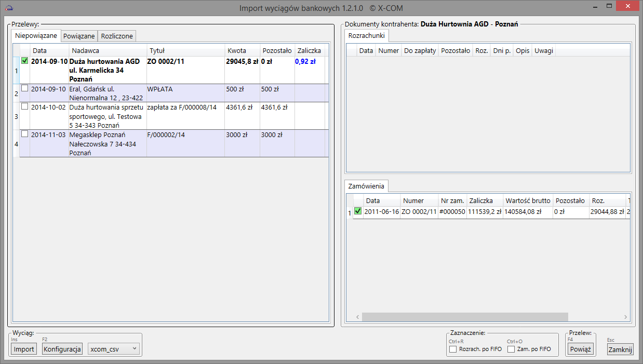
Task: Select the Zamówienia tab
Action: click(x=367, y=186)
